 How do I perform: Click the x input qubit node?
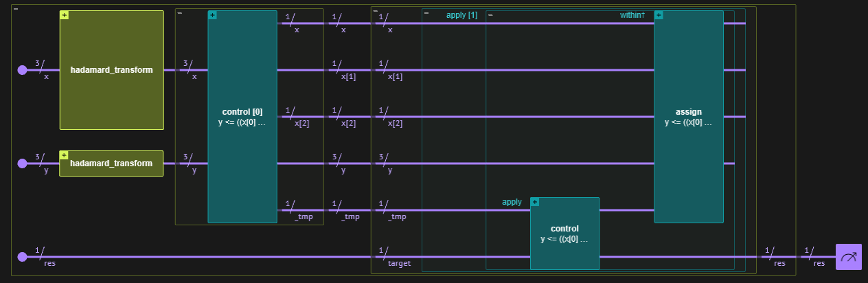pos(22,70)
